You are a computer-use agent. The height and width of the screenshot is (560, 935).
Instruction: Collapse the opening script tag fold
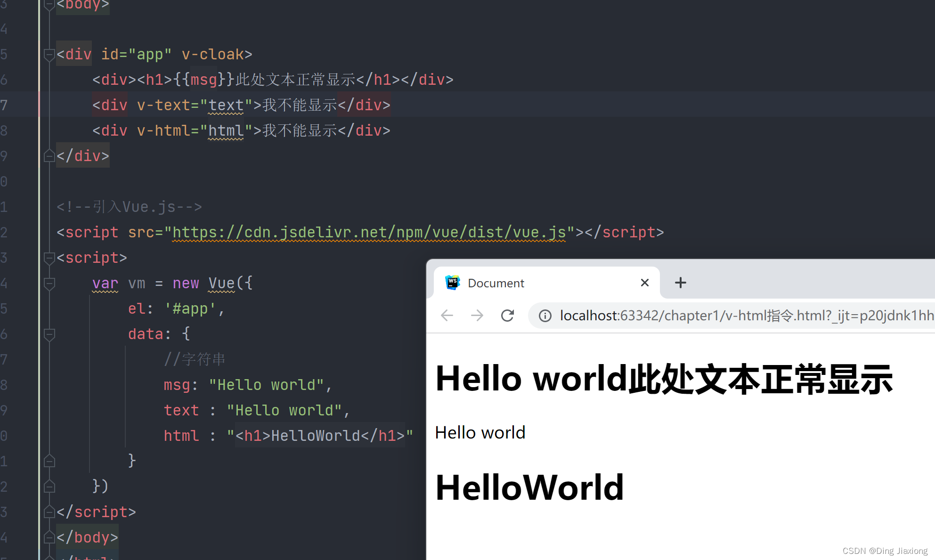tap(49, 258)
